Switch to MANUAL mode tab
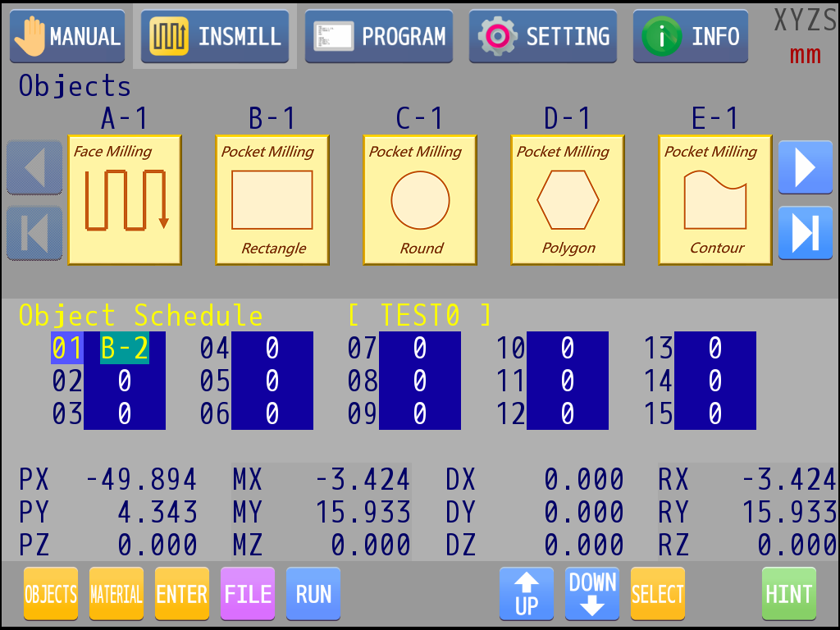 67,36
